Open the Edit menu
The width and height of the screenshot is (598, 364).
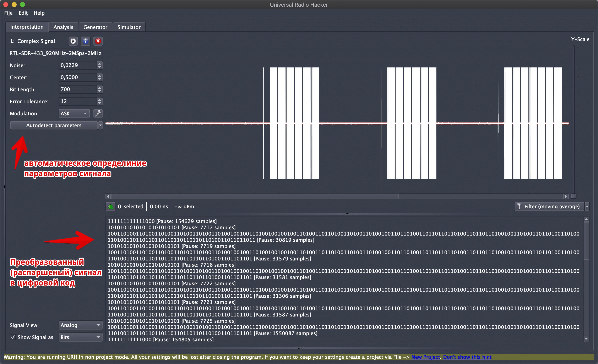coord(23,13)
